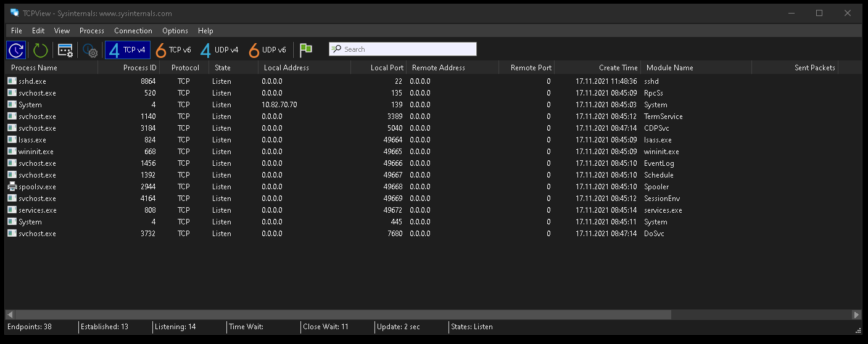Open the Options menu
The width and height of the screenshot is (868, 344).
click(175, 30)
